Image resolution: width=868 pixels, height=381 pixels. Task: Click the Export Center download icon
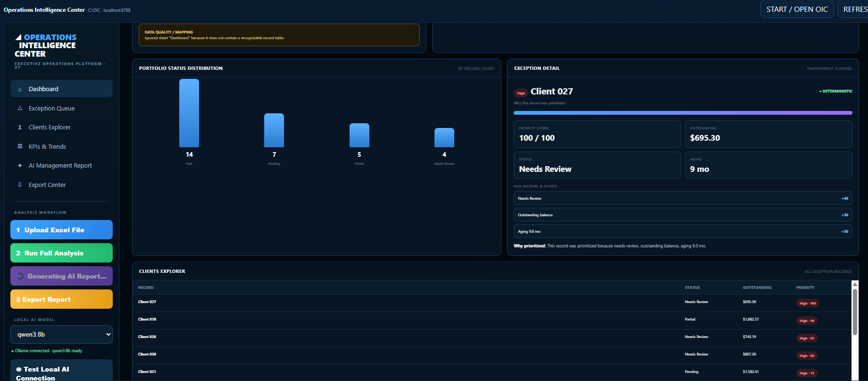[x=20, y=185]
